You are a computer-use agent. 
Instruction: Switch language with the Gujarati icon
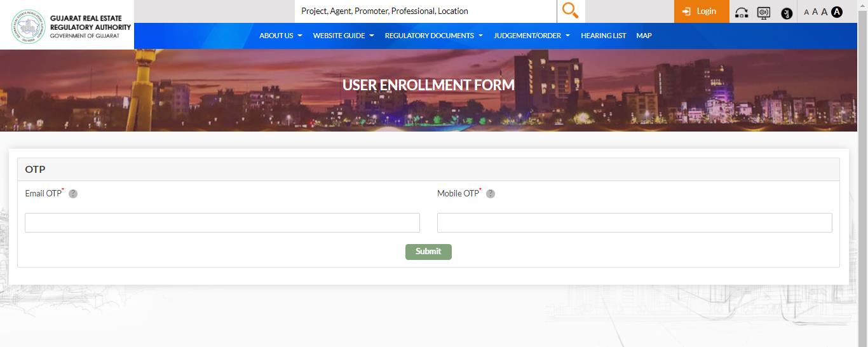[x=787, y=13]
